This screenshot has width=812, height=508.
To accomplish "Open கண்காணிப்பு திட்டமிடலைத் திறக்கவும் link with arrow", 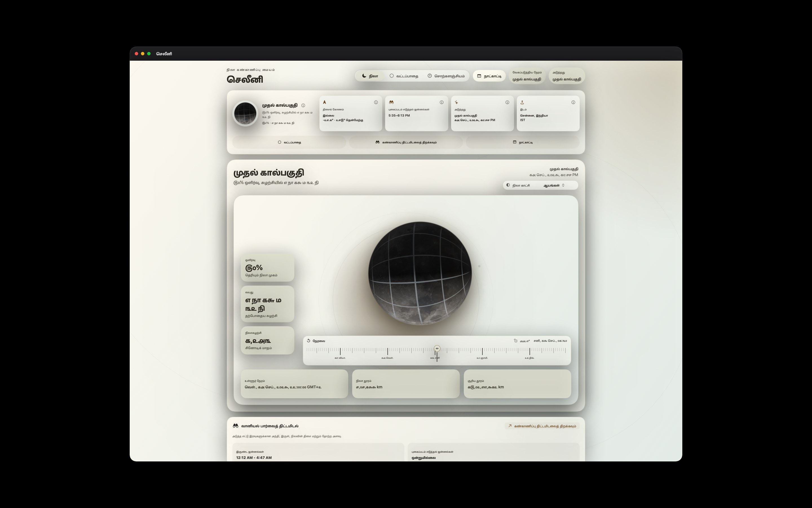I will point(542,426).
